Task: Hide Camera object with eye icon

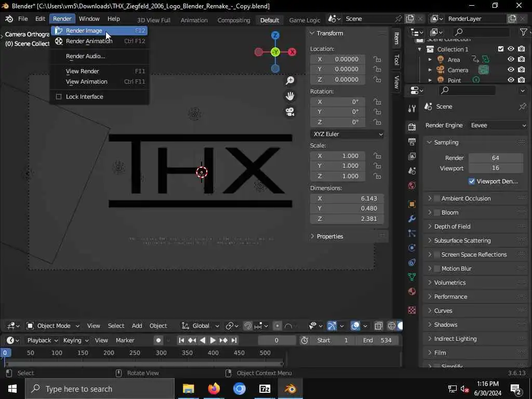Action: coord(511,70)
